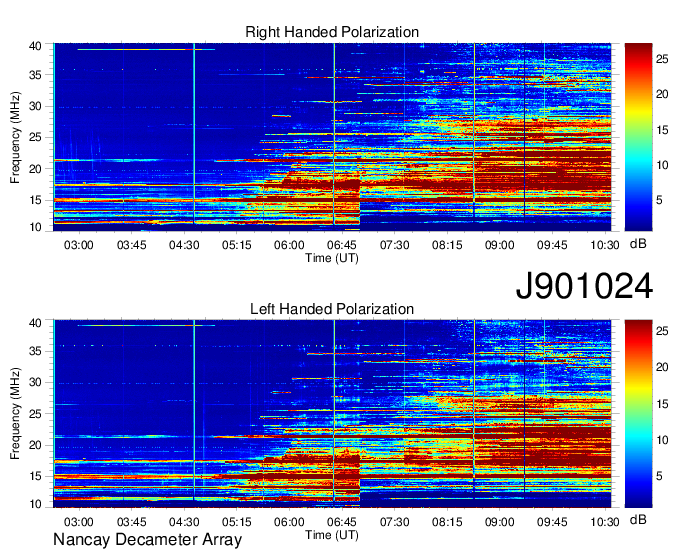Click the 10:30 time tick on bottom plot

coord(605,522)
